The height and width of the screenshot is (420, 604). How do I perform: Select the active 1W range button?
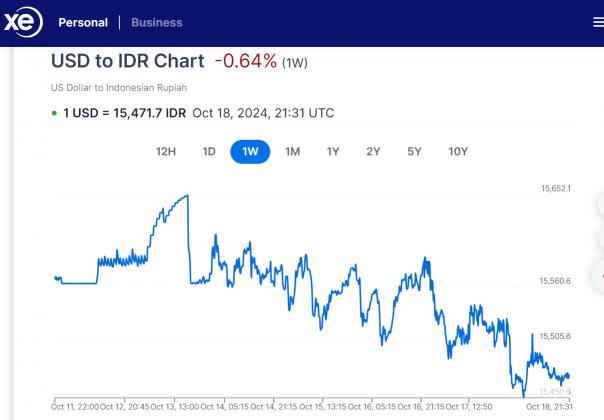click(251, 152)
